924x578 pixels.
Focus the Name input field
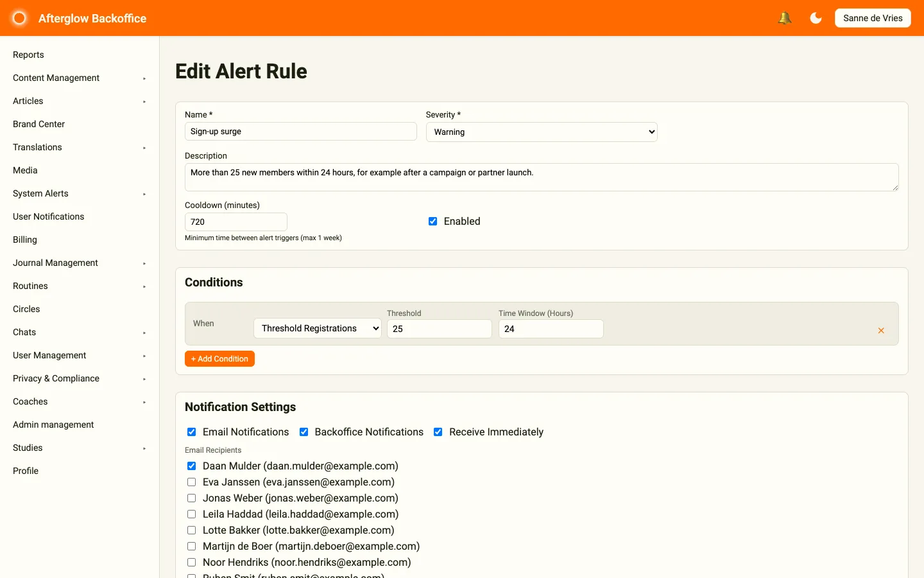(301, 132)
